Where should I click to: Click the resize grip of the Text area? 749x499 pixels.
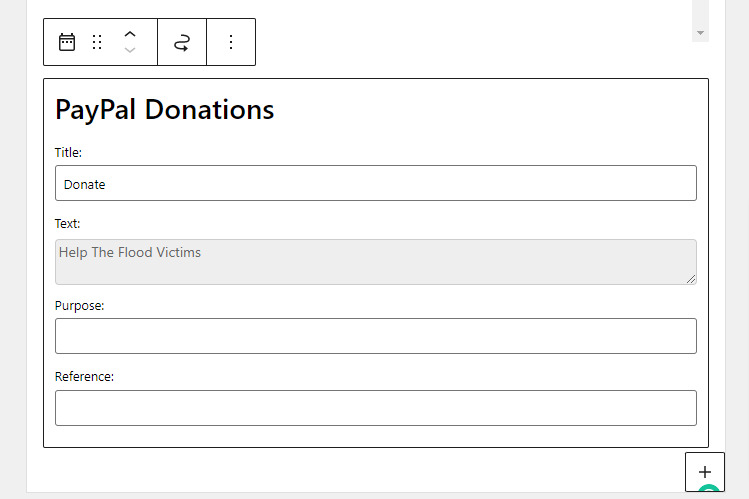point(691,279)
